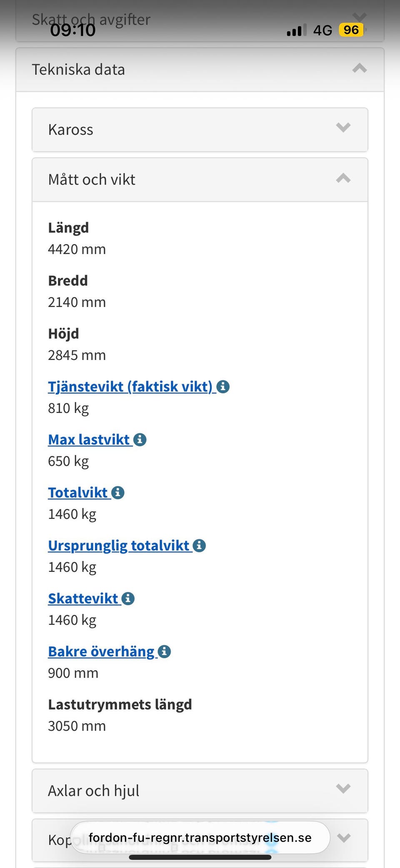Click info icon next to Max lastvikt

click(x=140, y=440)
